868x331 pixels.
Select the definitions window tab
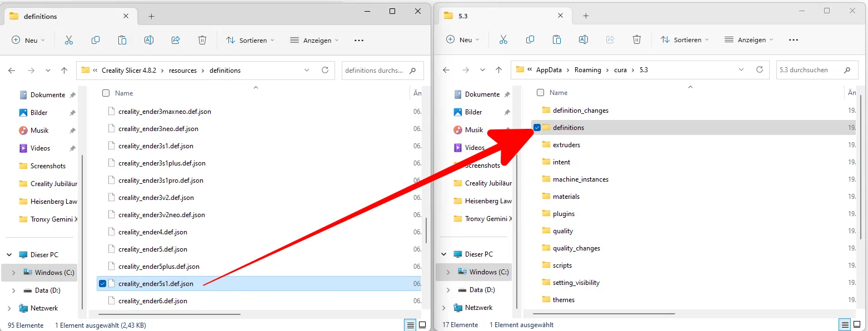pos(71,17)
